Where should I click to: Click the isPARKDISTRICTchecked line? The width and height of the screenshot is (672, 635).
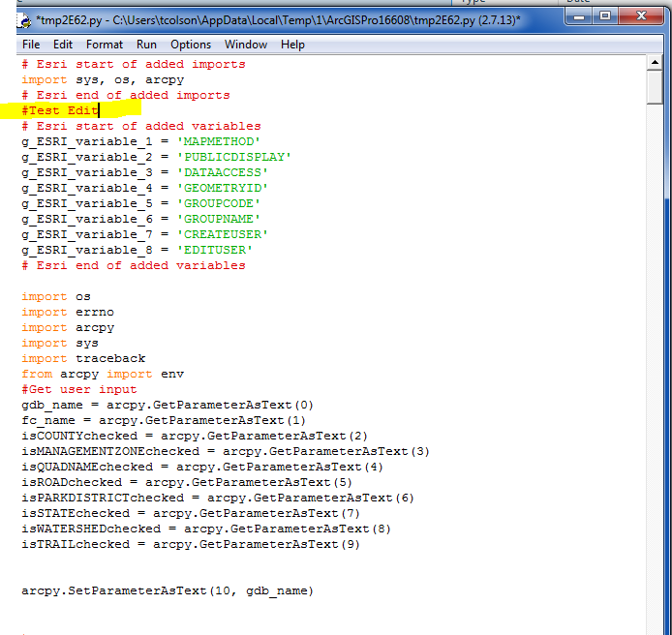tap(218, 498)
